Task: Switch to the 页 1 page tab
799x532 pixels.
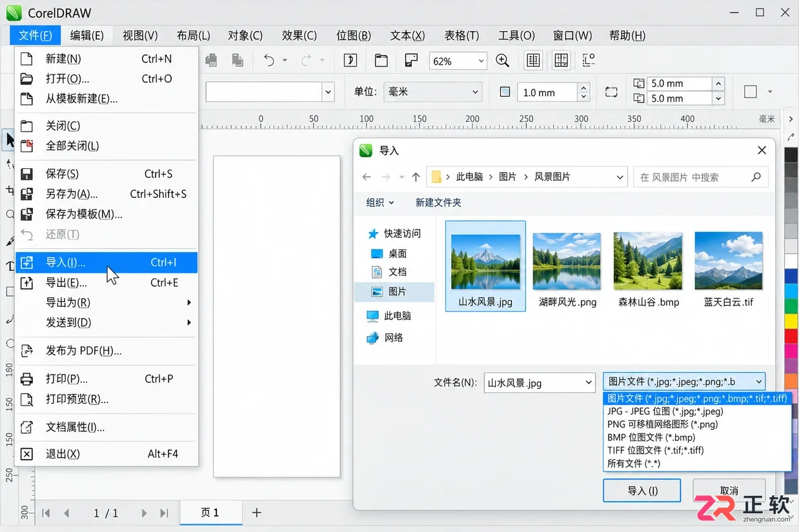Action: [x=210, y=513]
